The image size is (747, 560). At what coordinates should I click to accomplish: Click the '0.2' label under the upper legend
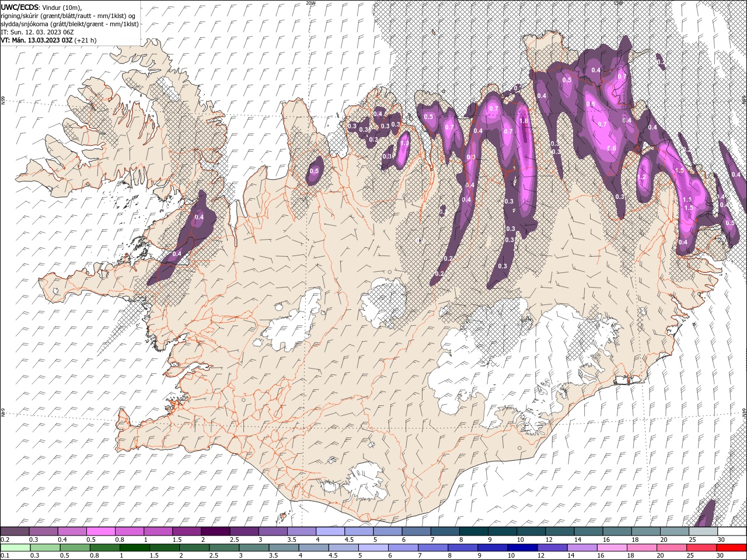coord(5,540)
